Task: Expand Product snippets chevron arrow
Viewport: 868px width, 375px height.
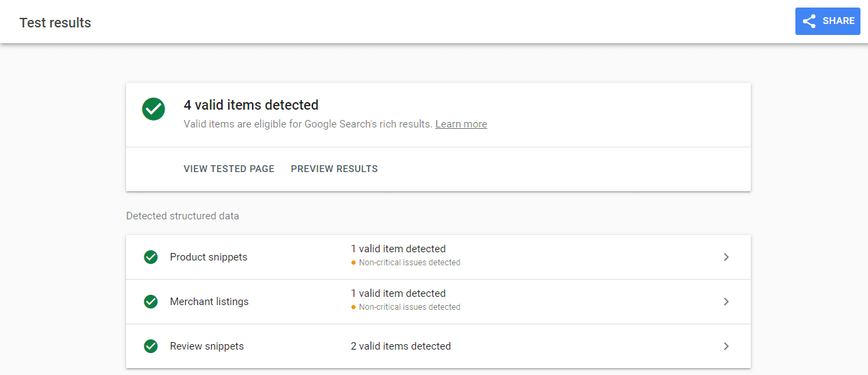Action: pyautogui.click(x=726, y=257)
